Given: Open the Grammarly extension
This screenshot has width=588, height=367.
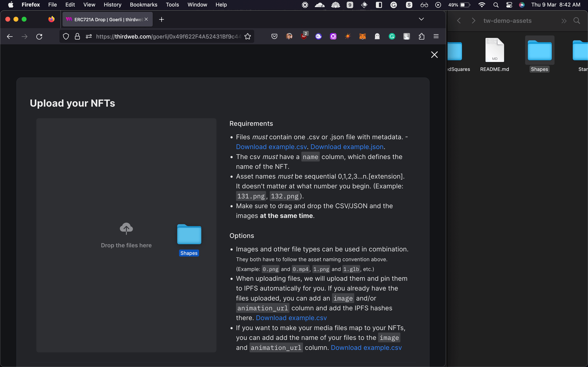Looking at the screenshot, I should click(392, 36).
